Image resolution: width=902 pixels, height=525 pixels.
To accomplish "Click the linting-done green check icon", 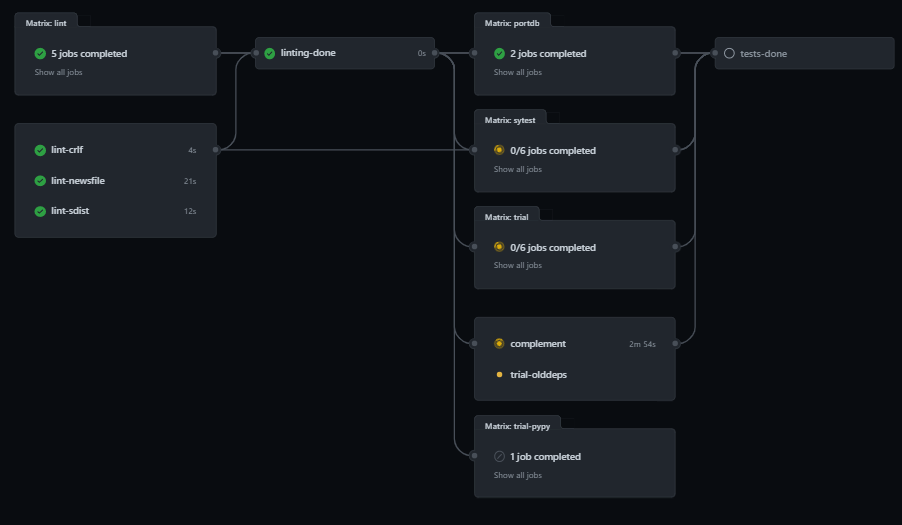I will coord(270,53).
